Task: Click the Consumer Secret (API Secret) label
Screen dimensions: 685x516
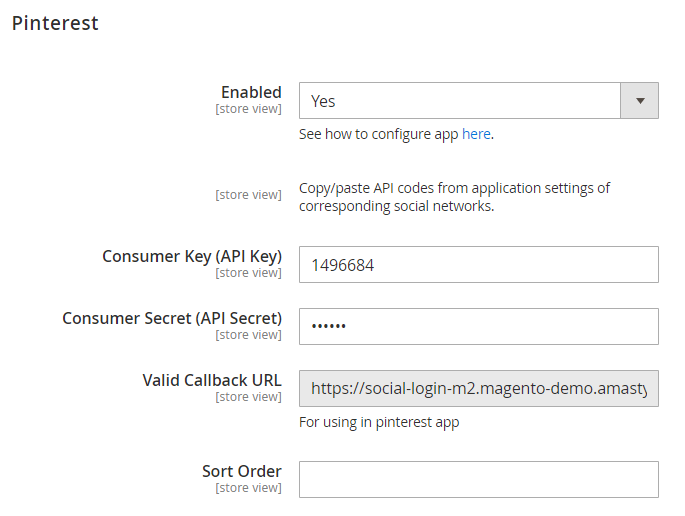Action: click(x=172, y=318)
